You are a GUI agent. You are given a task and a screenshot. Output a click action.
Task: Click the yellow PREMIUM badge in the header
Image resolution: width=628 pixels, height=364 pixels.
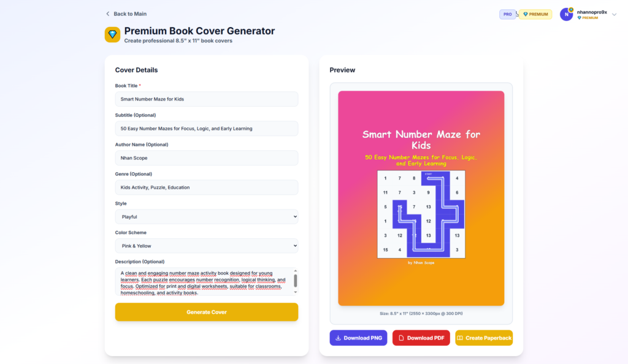pyautogui.click(x=535, y=14)
